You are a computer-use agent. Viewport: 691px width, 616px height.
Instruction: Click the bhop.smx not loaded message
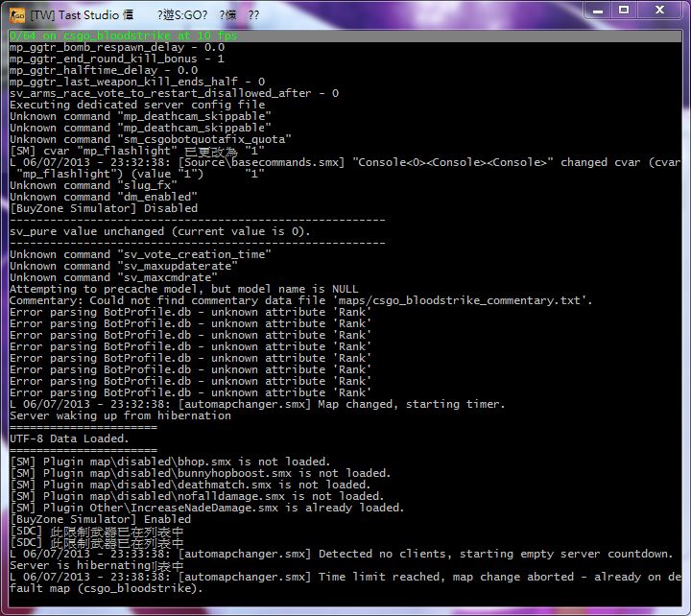170,462
